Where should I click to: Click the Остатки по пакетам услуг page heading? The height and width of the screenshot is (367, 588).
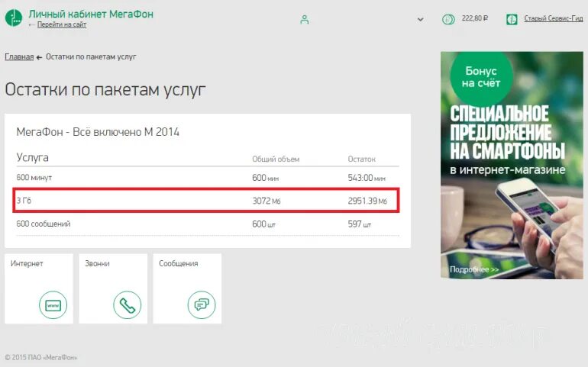point(105,90)
